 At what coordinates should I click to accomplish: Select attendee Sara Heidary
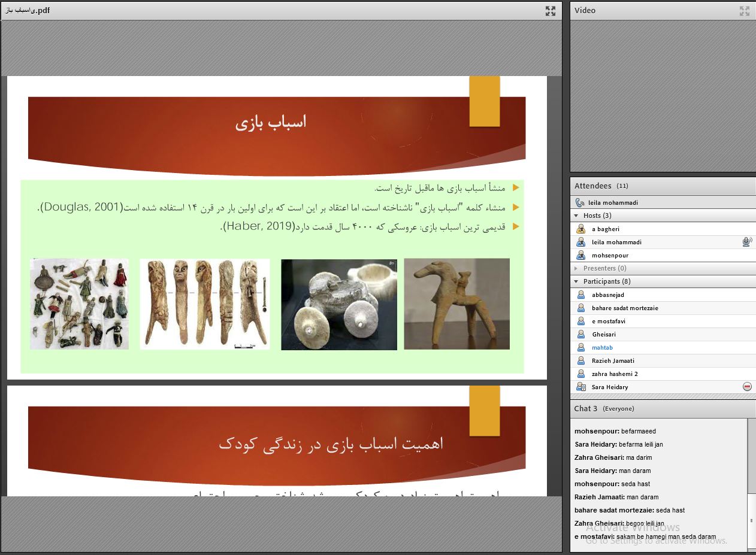point(663,387)
